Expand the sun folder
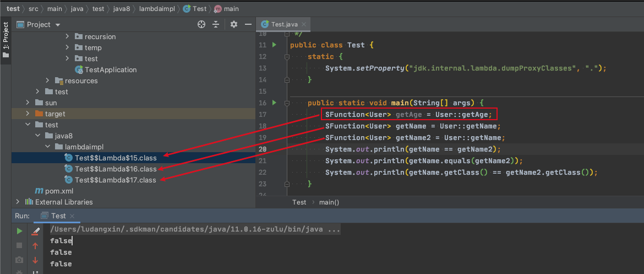Screen dimensions: 644x274 (28, 103)
